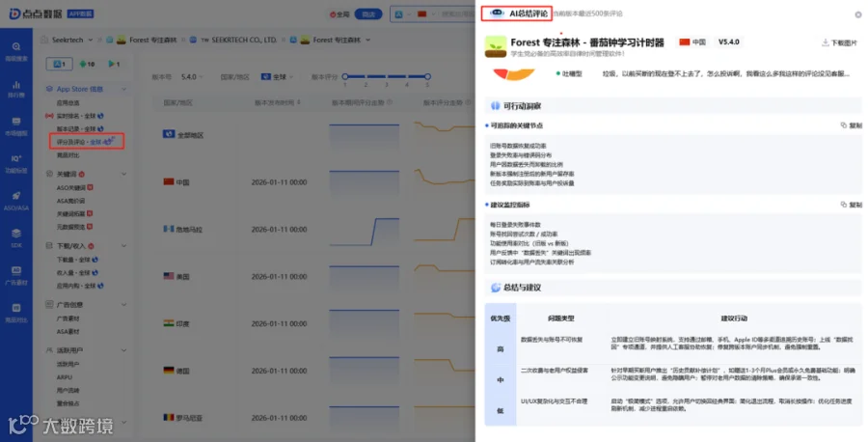Select the 德国 row in the table
868x442 pixels.
tap(312, 371)
